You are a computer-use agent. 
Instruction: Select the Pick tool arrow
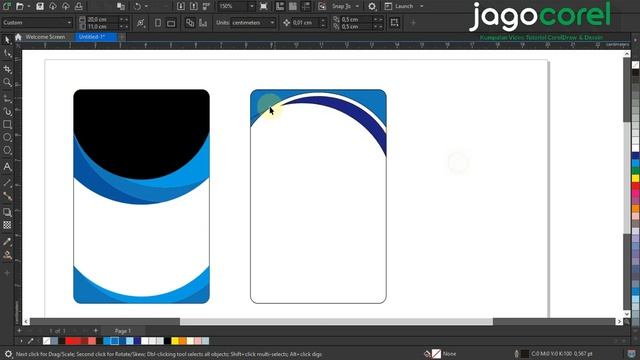coord(7,40)
